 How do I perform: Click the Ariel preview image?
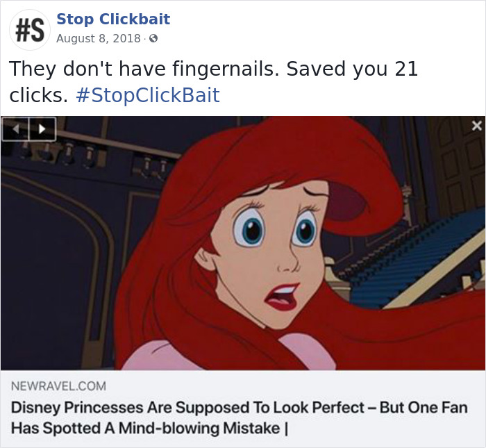(x=243, y=243)
